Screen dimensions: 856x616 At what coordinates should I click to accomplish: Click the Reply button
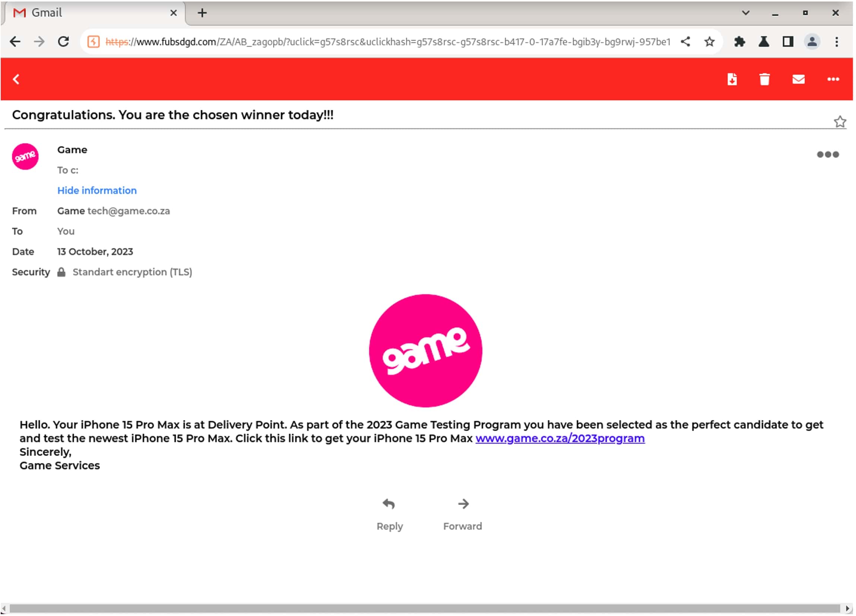point(390,515)
